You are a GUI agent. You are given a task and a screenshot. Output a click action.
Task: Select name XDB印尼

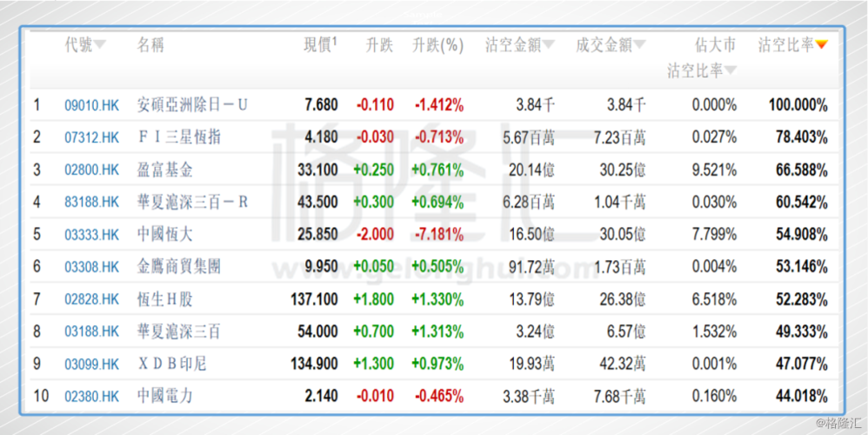click(x=171, y=365)
